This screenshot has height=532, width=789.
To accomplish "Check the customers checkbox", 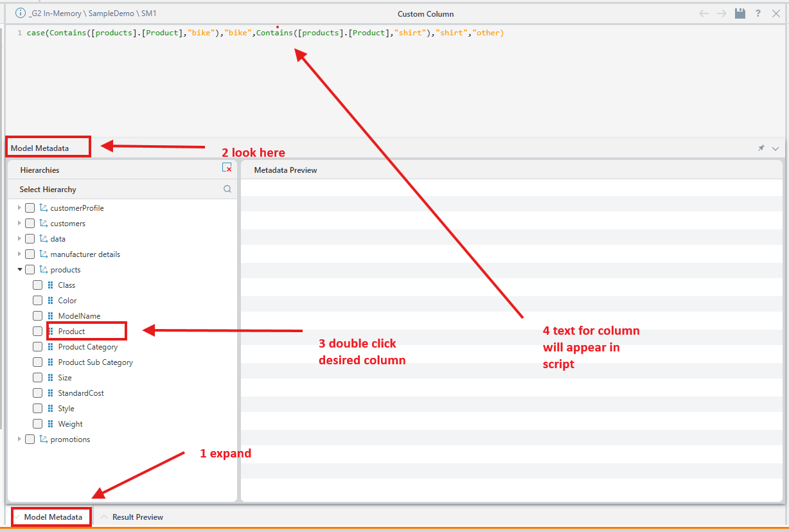I will click(30, 224).
